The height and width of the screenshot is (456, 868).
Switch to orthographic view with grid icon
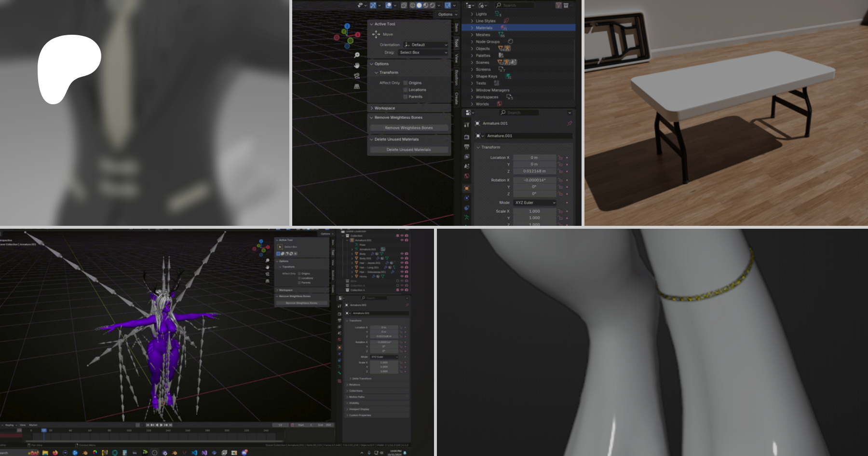tap(357, 86)
